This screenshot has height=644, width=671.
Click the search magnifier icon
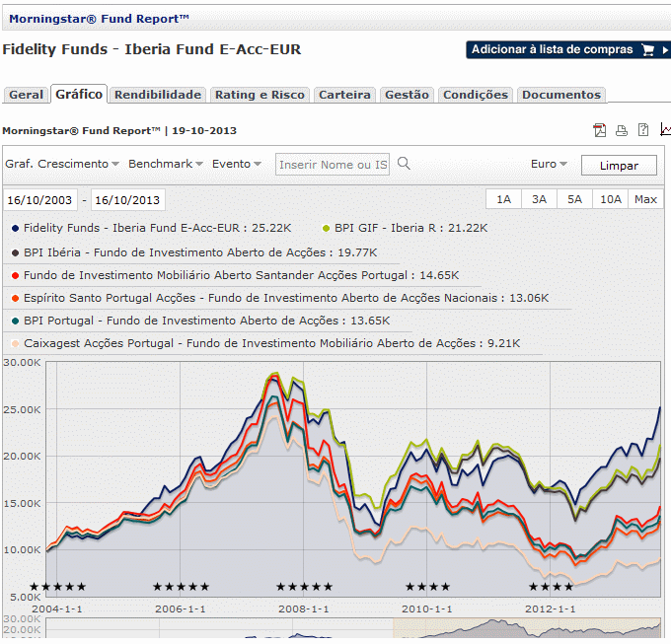(404, 163)
